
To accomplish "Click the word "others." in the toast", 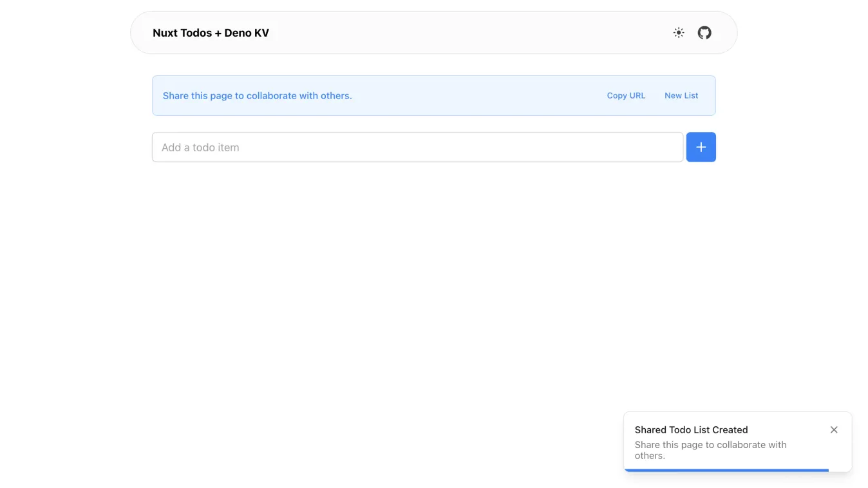I will click(650, 456).
